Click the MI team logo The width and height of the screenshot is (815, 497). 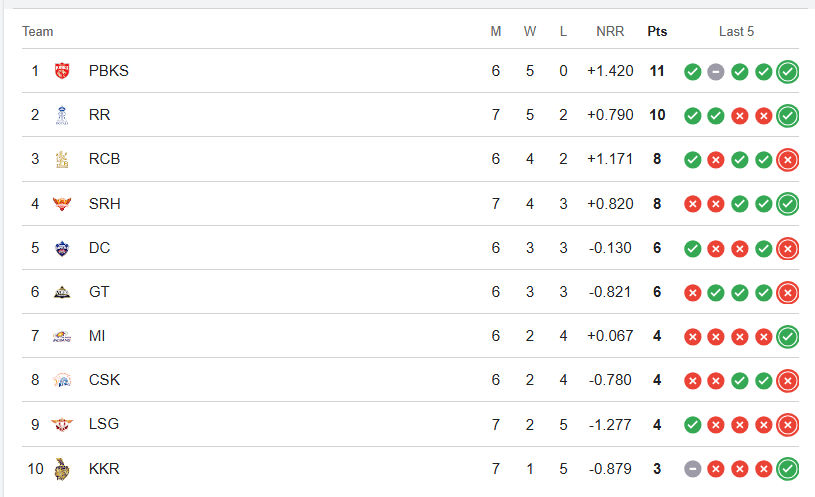click(63, 336)
